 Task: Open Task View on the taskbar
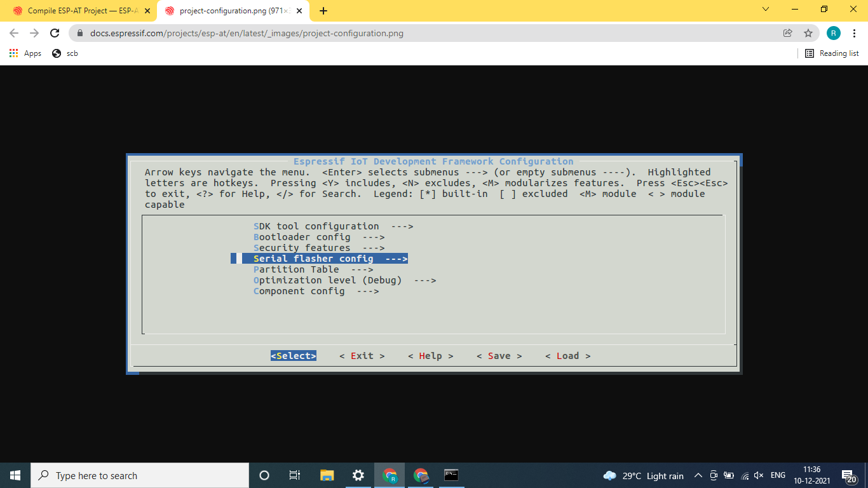[294, 475]
